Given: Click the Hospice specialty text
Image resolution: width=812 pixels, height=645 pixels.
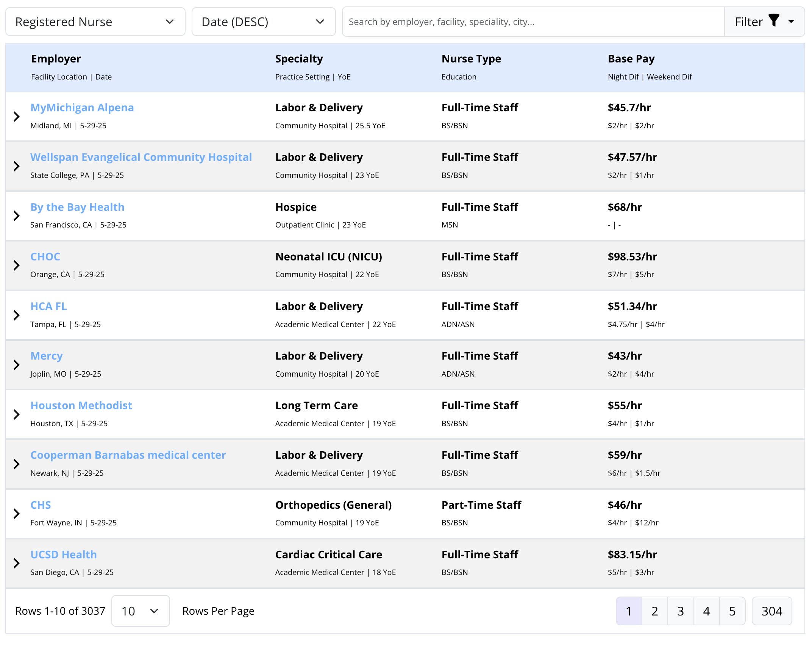Looking at the screenshot, I should click(x=296, y=207).
